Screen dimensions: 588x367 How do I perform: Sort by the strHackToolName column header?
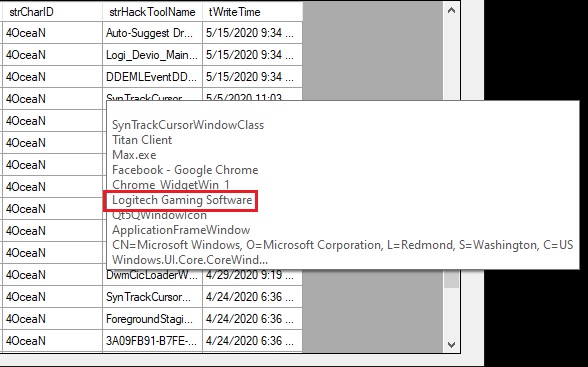pos(153,12)
